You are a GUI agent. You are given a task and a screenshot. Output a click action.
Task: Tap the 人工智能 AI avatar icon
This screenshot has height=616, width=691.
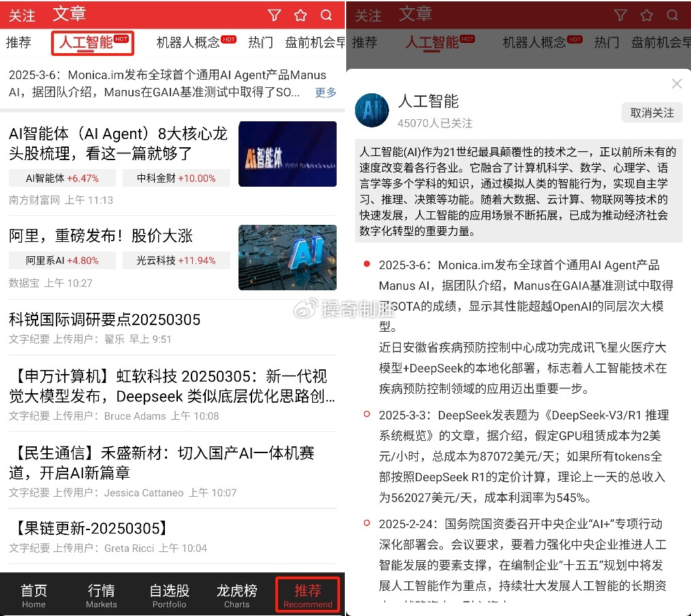[371, 110]
